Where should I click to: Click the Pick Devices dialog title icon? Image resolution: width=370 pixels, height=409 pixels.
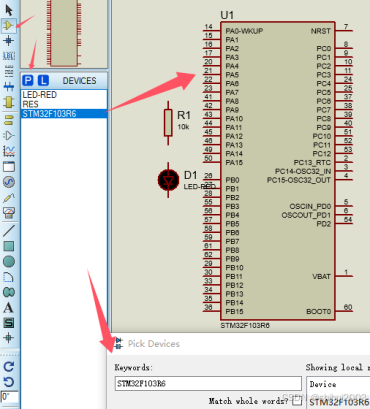118,344
